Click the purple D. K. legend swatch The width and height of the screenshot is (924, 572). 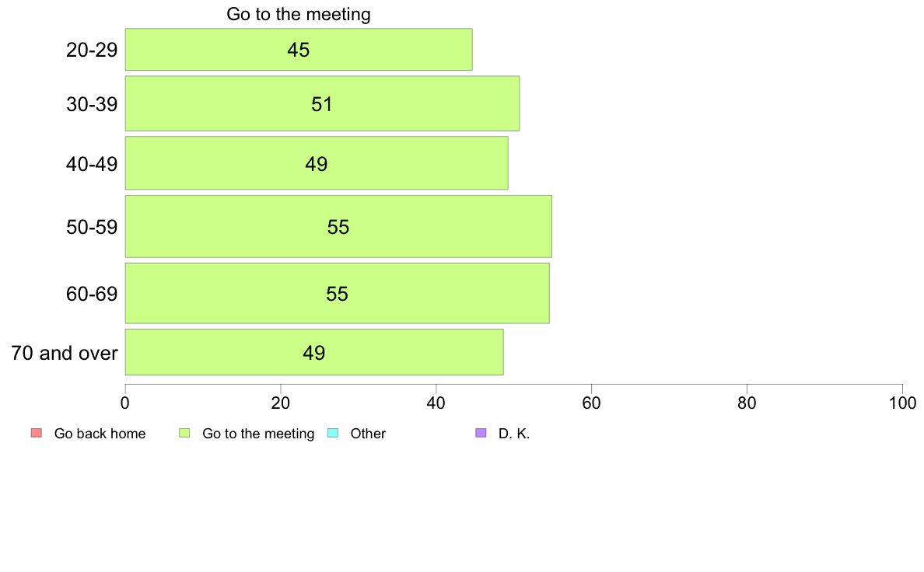pos(481,433)
